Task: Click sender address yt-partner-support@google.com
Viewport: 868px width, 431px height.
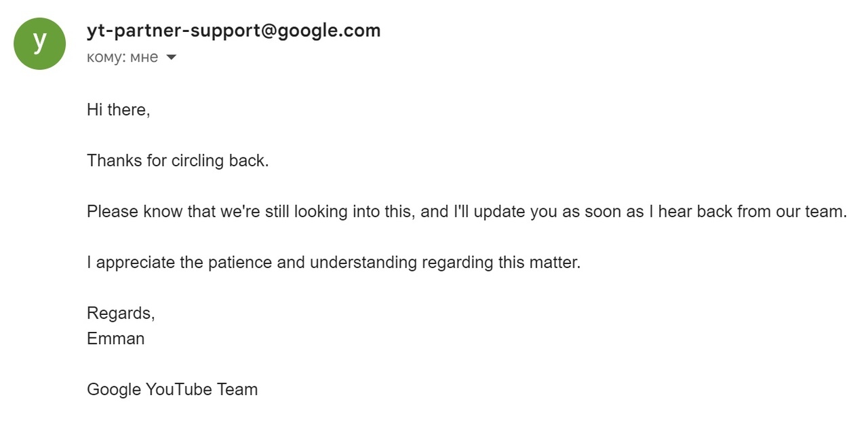Action: [234, 31]
